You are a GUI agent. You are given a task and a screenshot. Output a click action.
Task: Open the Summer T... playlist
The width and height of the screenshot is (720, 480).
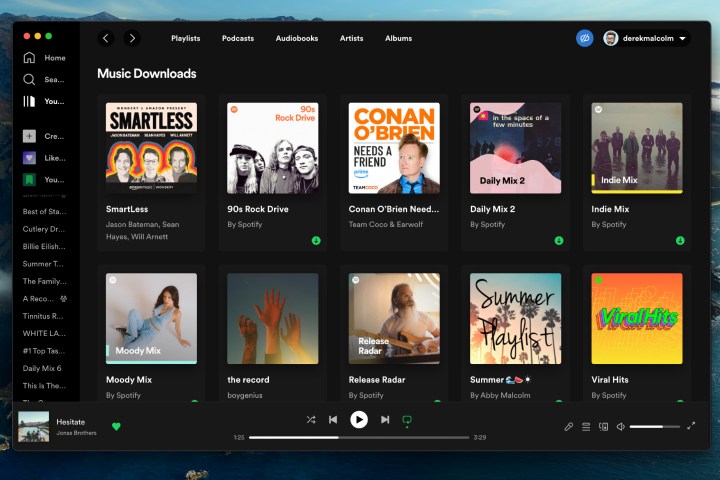tap(43, 264)
